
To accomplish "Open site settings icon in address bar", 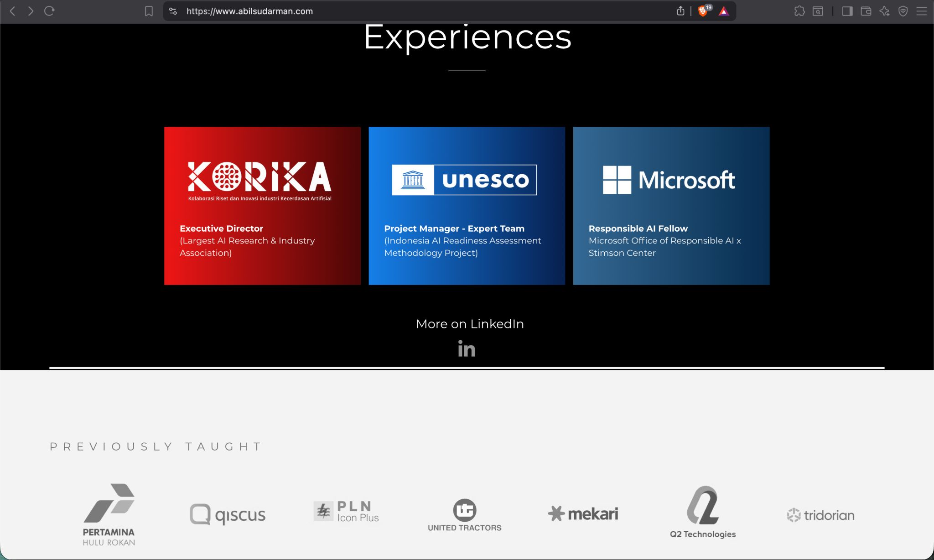I will point(173,11).
